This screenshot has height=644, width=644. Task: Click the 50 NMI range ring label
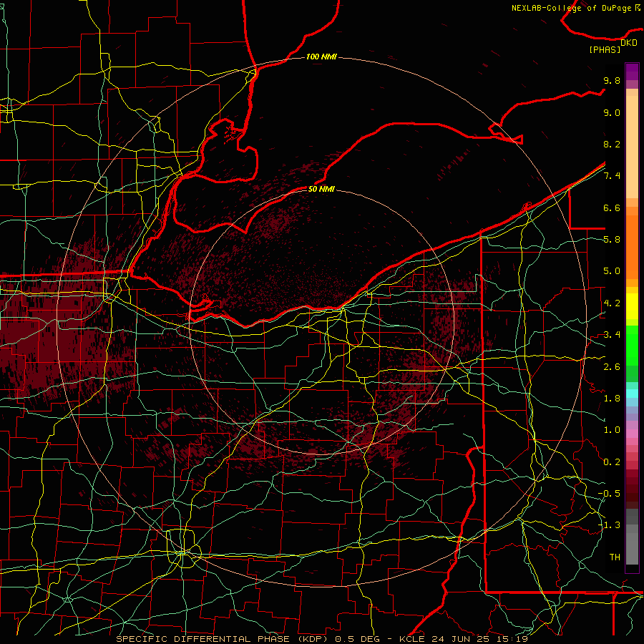click(x=321, y=189)
